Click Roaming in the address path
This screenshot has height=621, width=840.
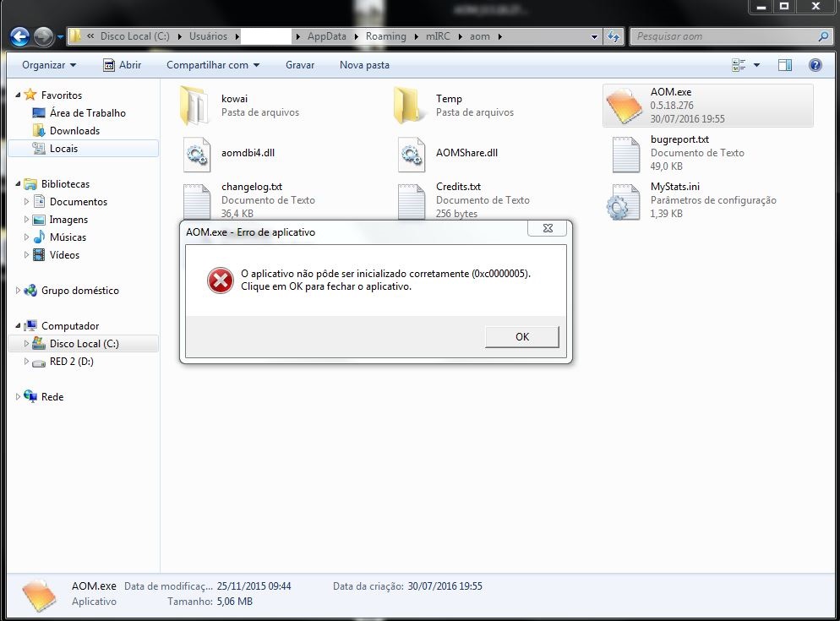pyautogui.click(x=385, y=36)
